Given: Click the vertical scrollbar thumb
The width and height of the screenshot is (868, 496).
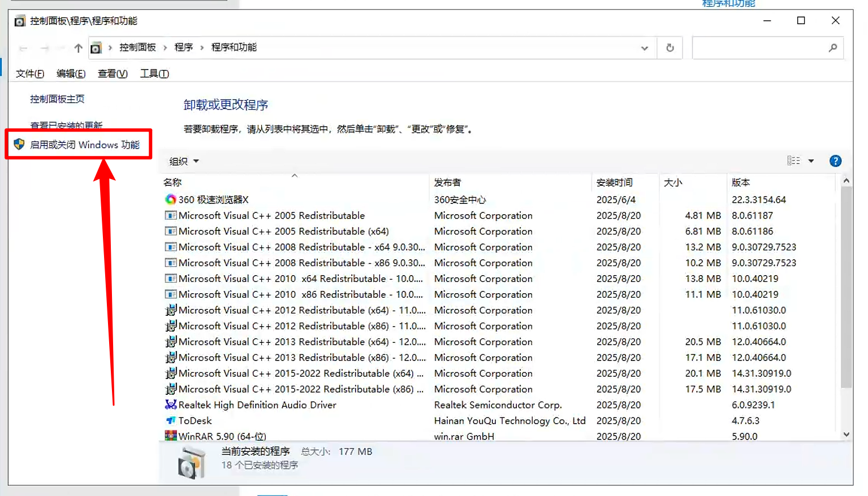Looking at the screenshot, I should point(846,288).
